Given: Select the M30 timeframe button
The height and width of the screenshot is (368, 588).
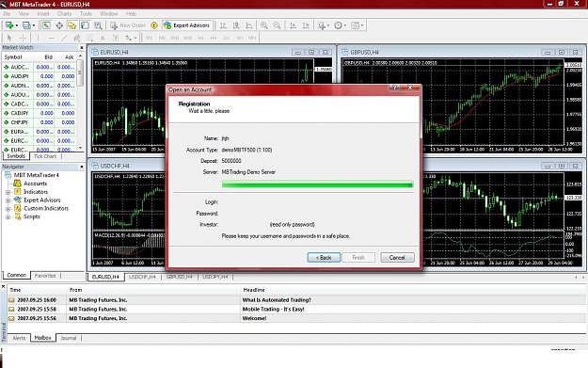Looking at the screenshot, I should click(188, 38).
